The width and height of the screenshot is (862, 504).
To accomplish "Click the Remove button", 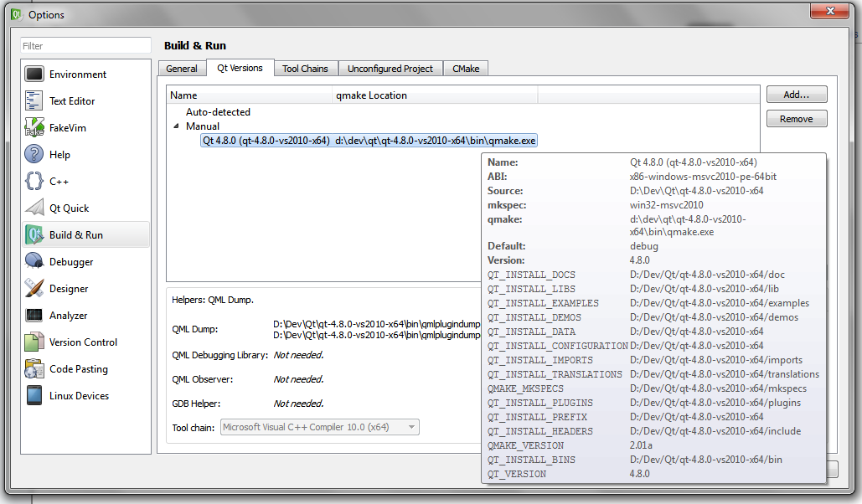I will (x=796, y=119).
